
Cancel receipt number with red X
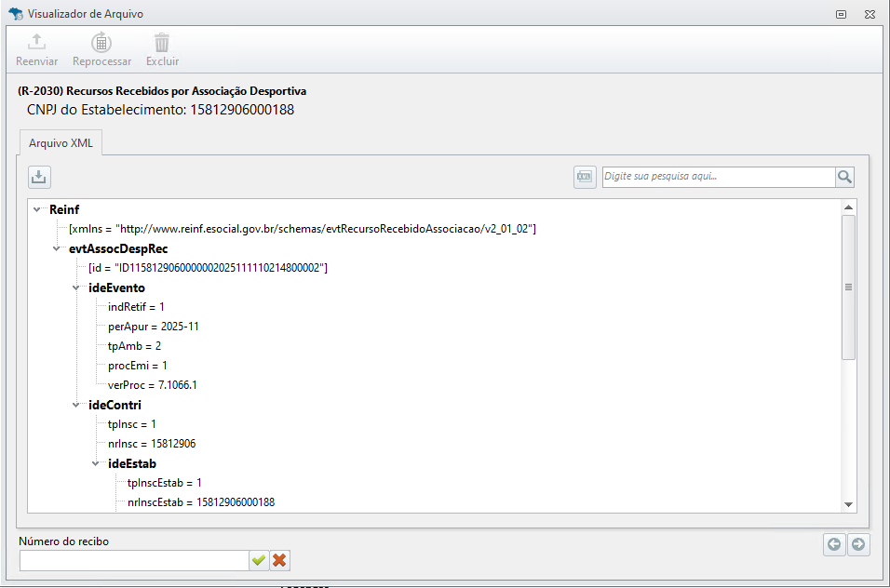(279, 560)
